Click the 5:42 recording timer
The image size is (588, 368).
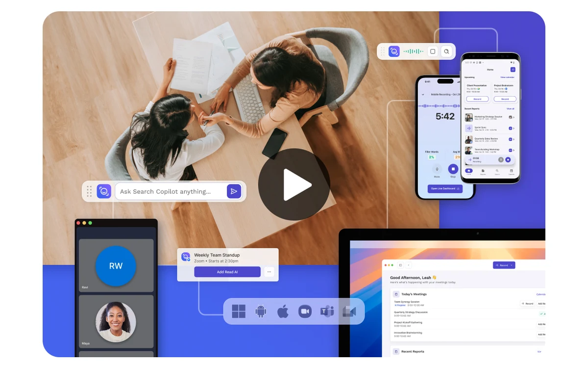(445, 116)
